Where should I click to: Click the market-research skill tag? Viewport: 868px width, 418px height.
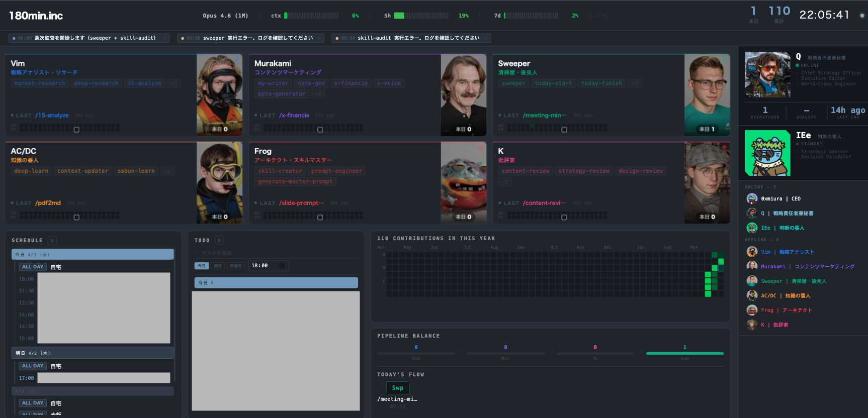click(40, 83)
